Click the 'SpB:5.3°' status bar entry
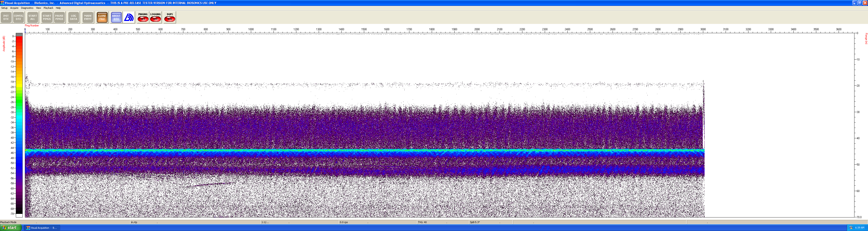Screen dimensions: 868x231 (x=475, y=222)
